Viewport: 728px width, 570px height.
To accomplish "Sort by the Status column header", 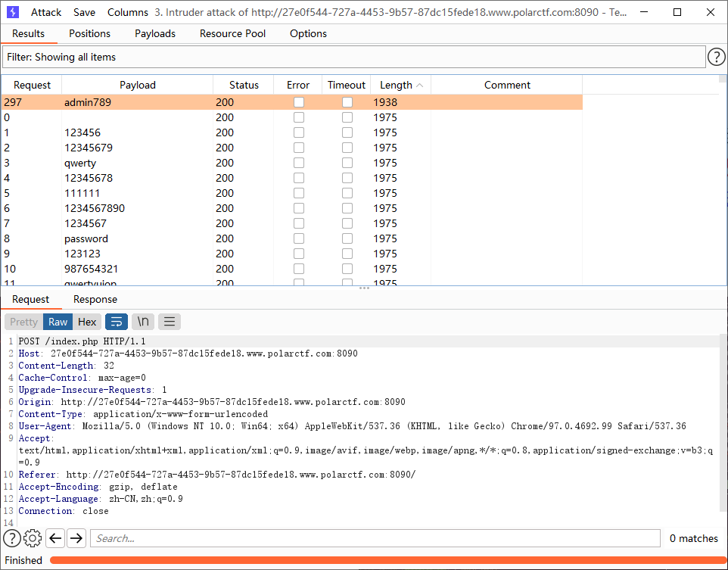I will (x=244, y=85).
